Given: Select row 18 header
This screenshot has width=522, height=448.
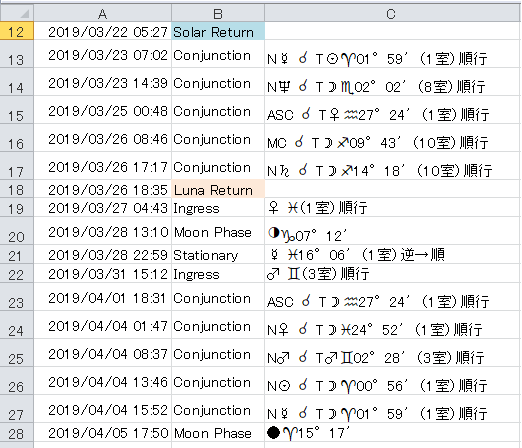Looking at the screenshot, I should coord(16,189).
